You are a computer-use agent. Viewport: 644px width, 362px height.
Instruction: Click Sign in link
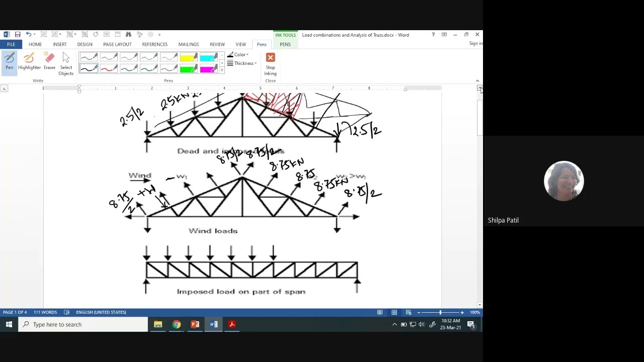pos(476,44)
